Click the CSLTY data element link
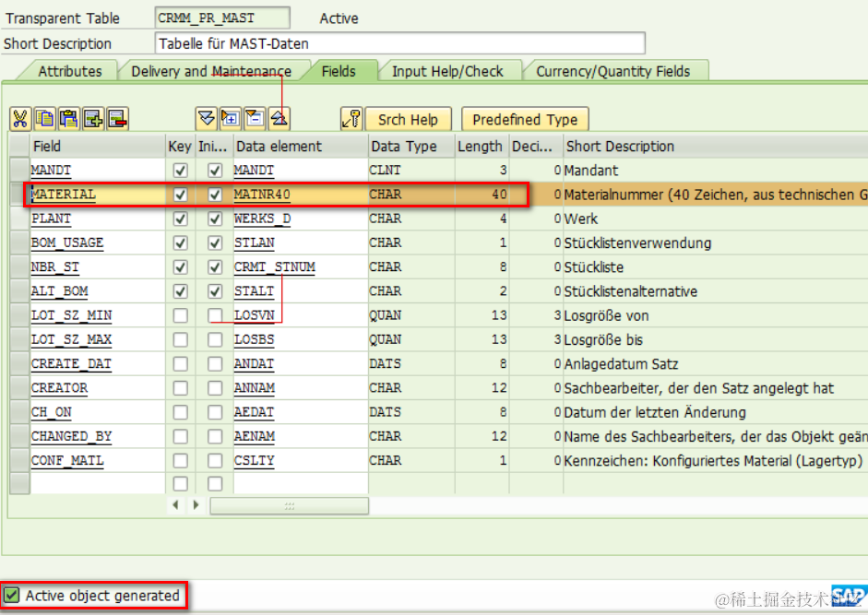Viewport: 868px width, 615px height. pos(254,460)
